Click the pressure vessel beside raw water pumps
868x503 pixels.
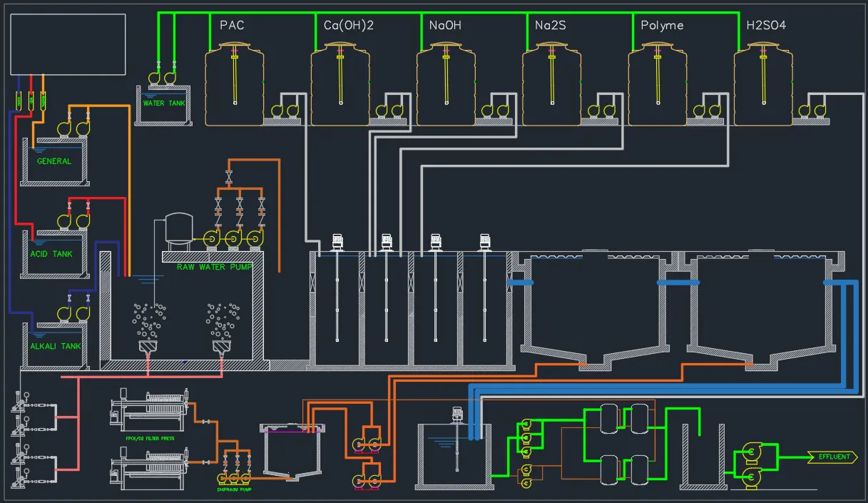click(178, 228)
